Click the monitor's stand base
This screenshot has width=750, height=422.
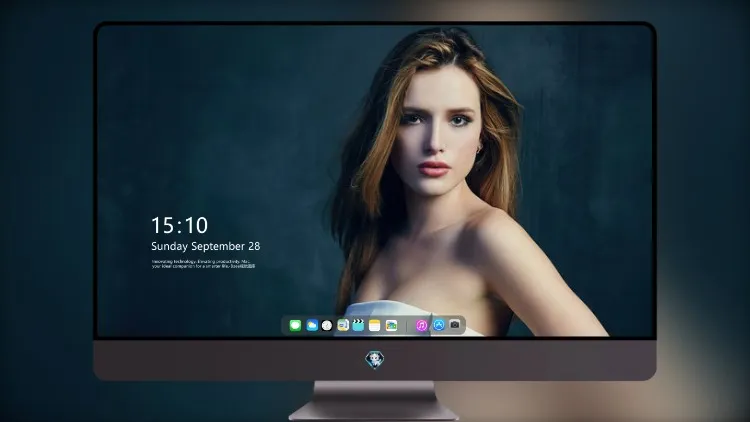tap(374, 411)
